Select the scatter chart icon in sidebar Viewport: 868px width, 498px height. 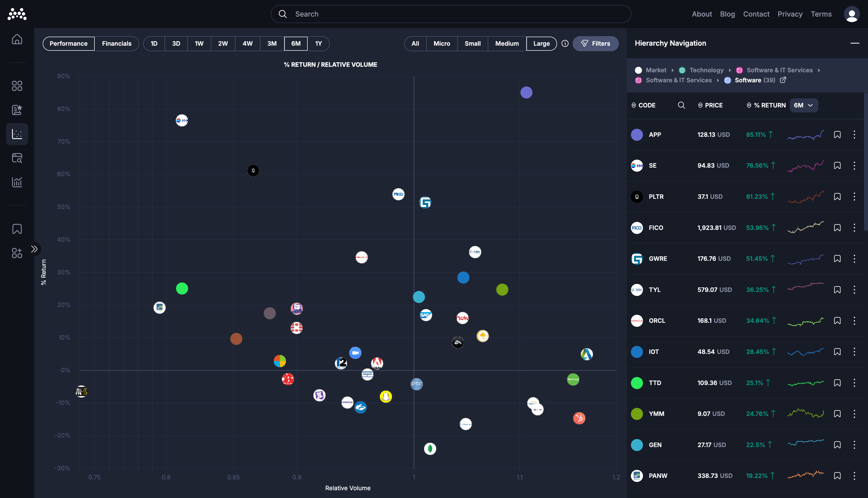click(17, 134)
